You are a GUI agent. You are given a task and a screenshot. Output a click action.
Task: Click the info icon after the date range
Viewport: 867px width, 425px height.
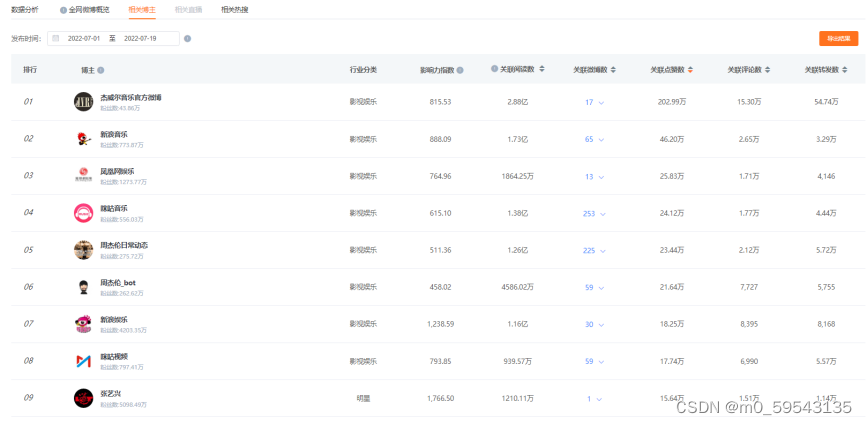pyautogui.click(x=187, y=39)
